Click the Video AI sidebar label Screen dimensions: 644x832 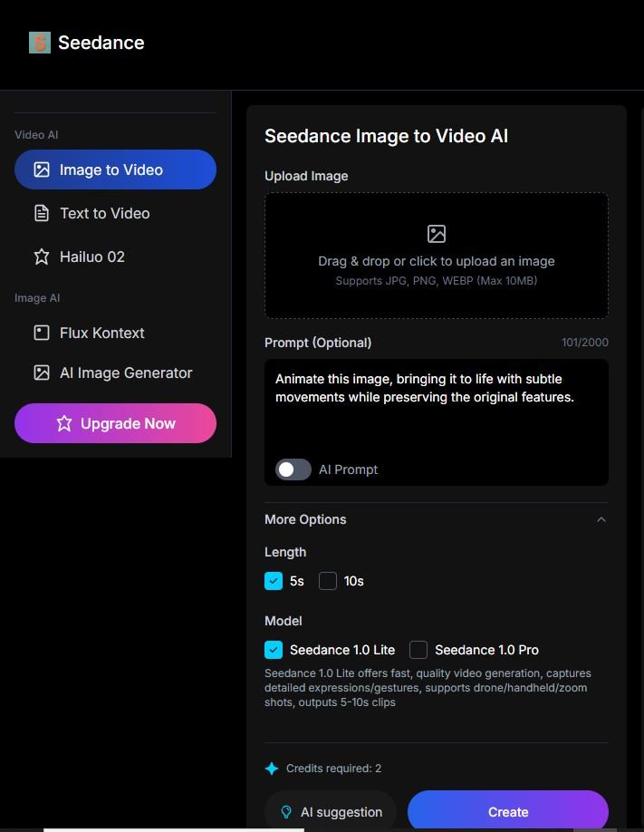pos(36,135)
